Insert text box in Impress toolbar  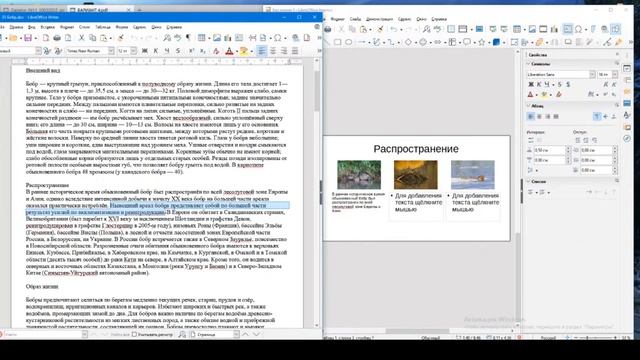(568, 29)
